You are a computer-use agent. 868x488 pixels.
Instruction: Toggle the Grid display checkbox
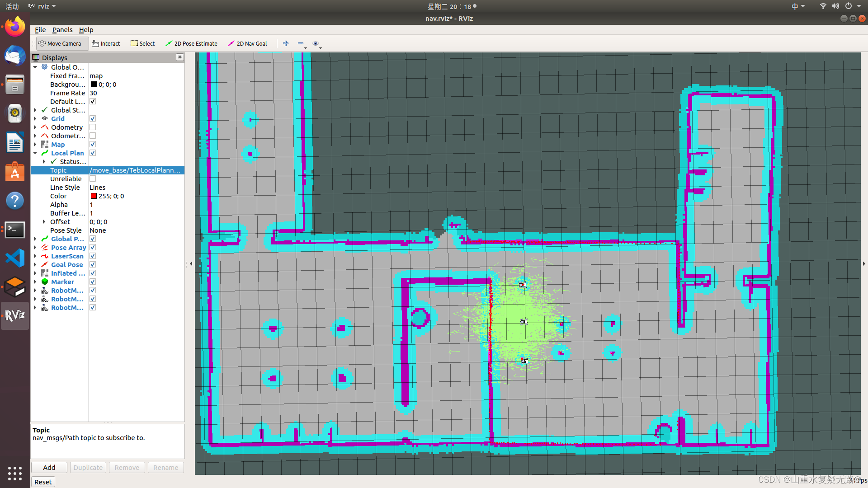coord(93,118)
